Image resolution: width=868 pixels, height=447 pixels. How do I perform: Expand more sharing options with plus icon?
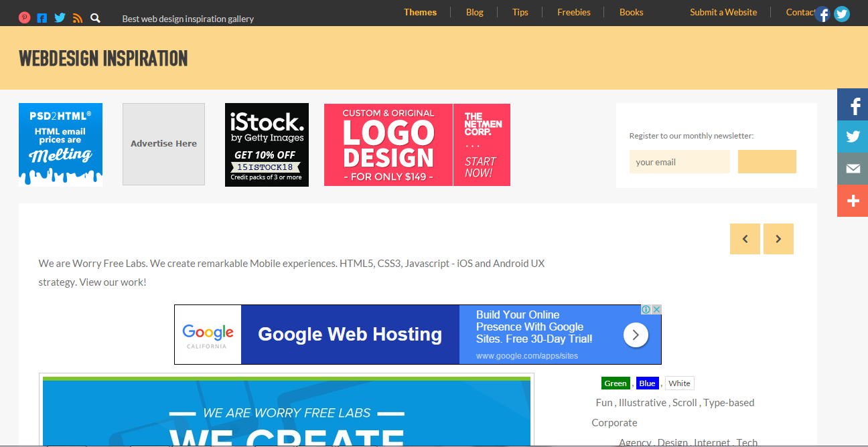click(853, 201)
